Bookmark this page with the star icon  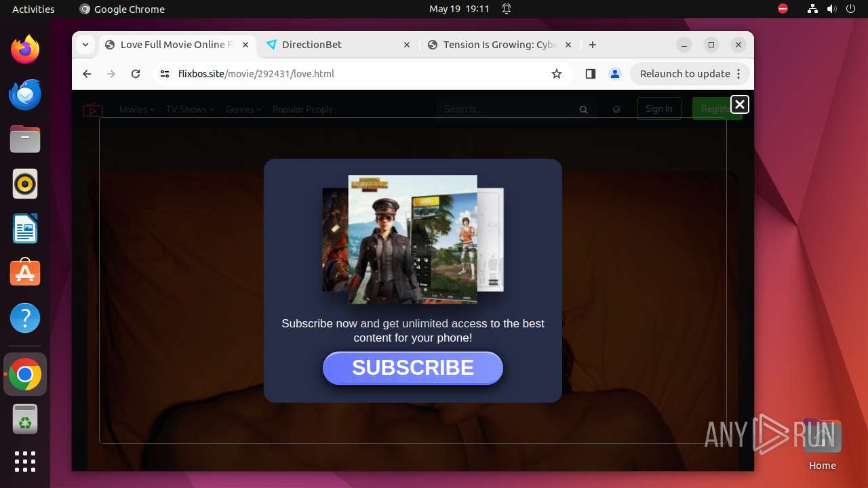pyautogui.click(x=557, y=74)
